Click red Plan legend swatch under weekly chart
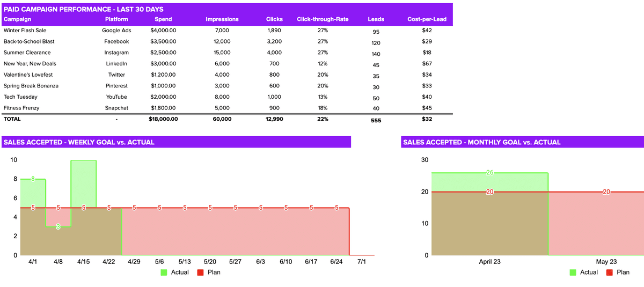The height and width of the screenshot is (287, 644). click(x=201, y=273)
